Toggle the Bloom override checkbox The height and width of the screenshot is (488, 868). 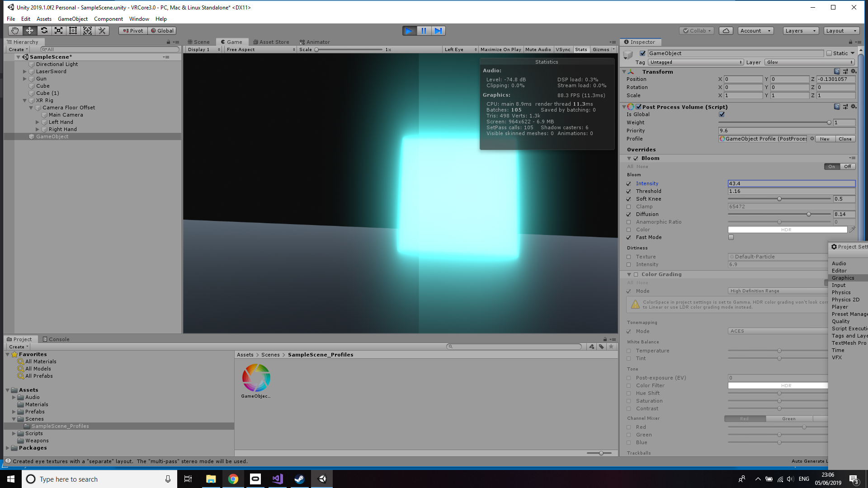point(636,158)
